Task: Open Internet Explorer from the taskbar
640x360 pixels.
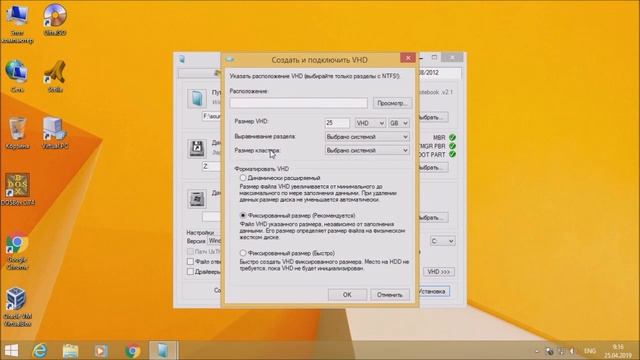Action: click(x=40, y=351)
